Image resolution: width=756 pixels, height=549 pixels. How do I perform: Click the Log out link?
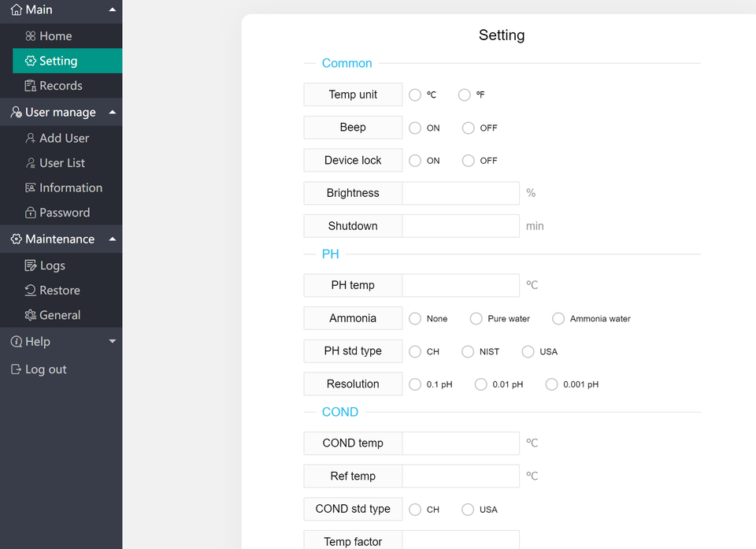tap(39, 369)
